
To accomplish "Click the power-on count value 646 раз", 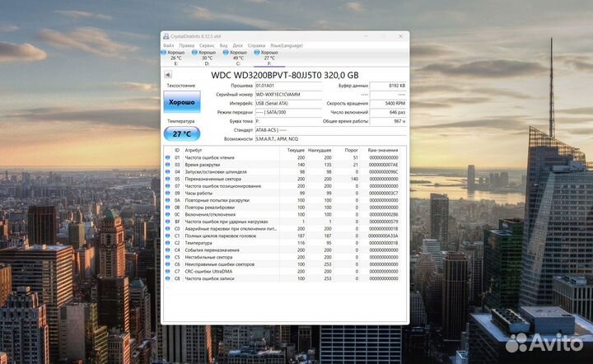I will tap(388, 112).
